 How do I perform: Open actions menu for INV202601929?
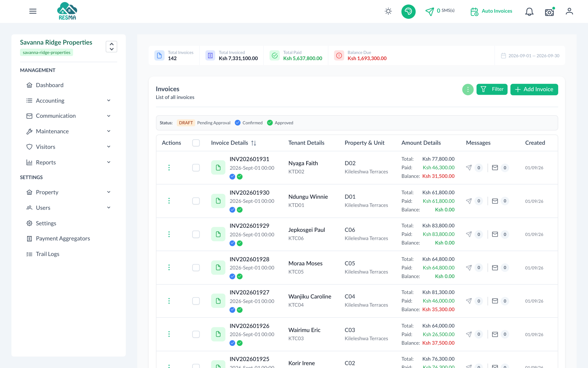169,234
